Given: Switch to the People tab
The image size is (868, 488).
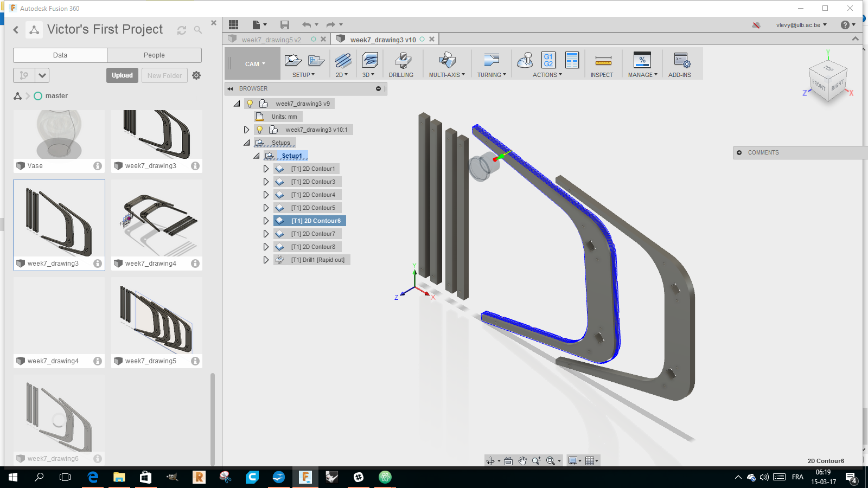Looking at the screenshot, I should coord(154,55).
